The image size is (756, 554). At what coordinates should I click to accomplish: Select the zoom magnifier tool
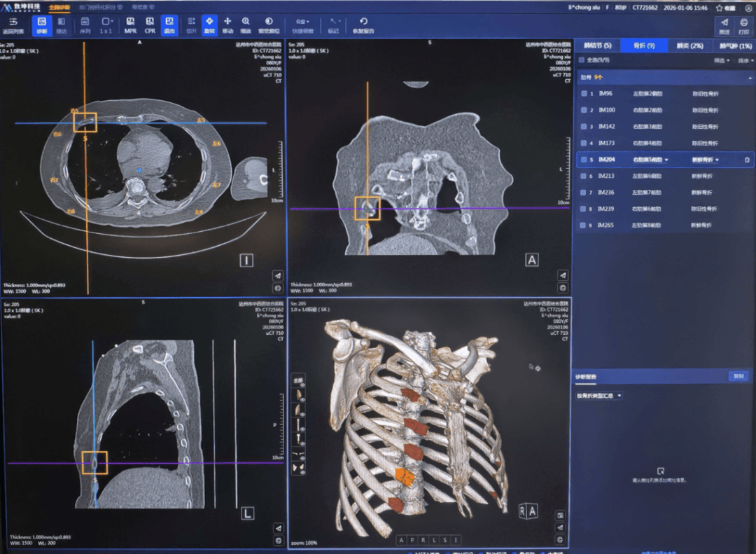(x=246, y=25)
